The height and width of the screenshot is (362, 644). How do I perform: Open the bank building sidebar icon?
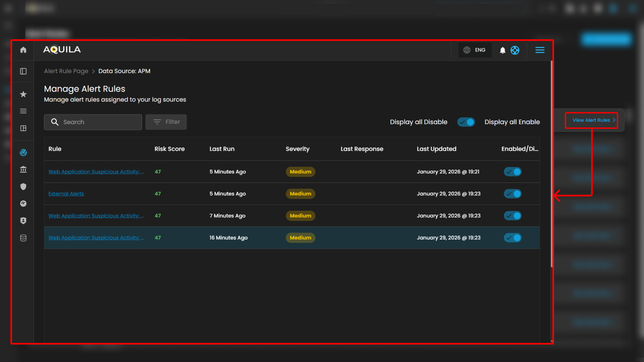pos(23,169)
